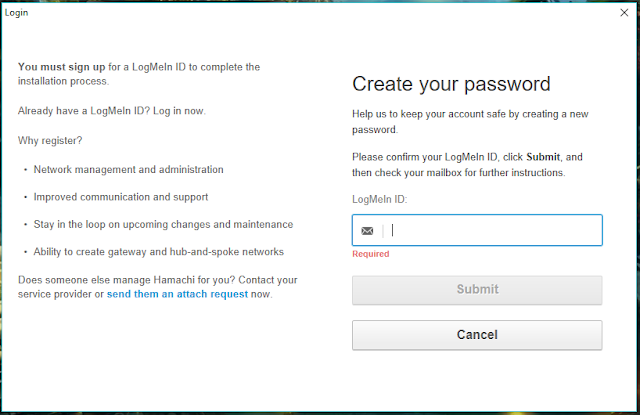The height and width of the screenshot is (415, 640).
Task: Select the Improved communication and support bullet
Action: point(121,197)
